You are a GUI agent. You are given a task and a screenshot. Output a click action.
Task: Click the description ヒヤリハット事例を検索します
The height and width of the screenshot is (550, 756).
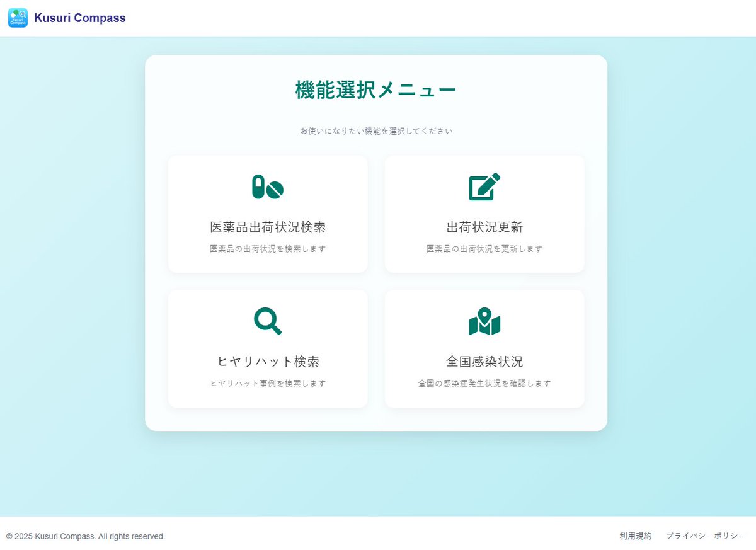click(268, 383)
